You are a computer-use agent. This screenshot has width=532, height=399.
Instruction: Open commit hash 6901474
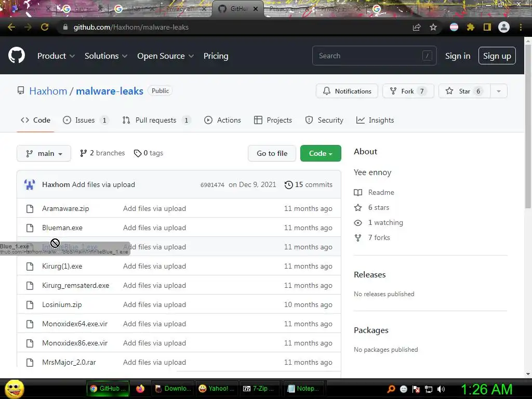pyautogui.click(x=212, y=185)
